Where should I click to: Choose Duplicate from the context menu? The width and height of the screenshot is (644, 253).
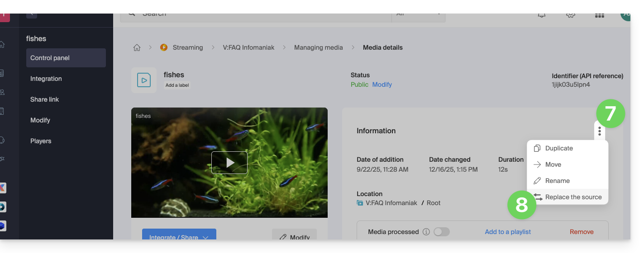[559, 148]
